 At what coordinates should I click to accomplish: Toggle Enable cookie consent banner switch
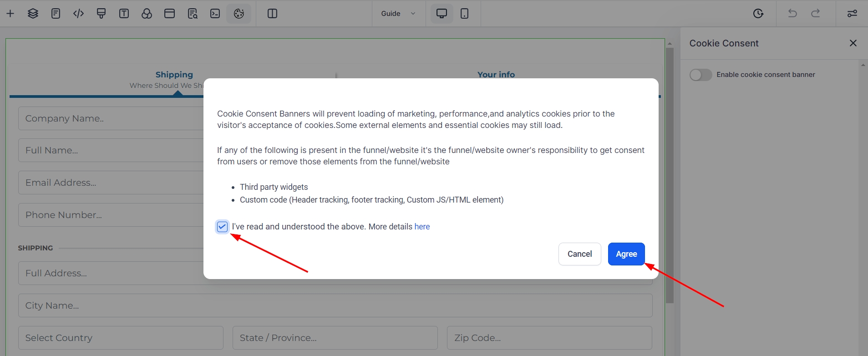pos(700,75)
